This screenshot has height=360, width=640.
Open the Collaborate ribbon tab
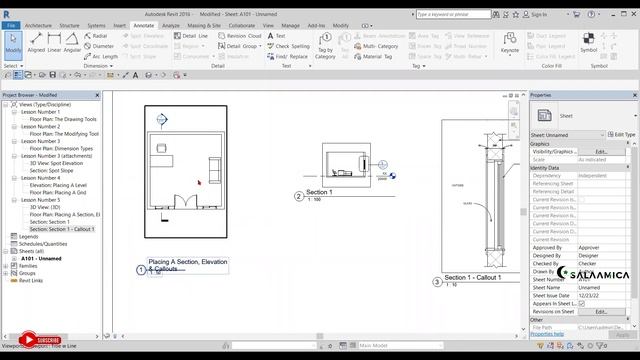coord(242,25)
